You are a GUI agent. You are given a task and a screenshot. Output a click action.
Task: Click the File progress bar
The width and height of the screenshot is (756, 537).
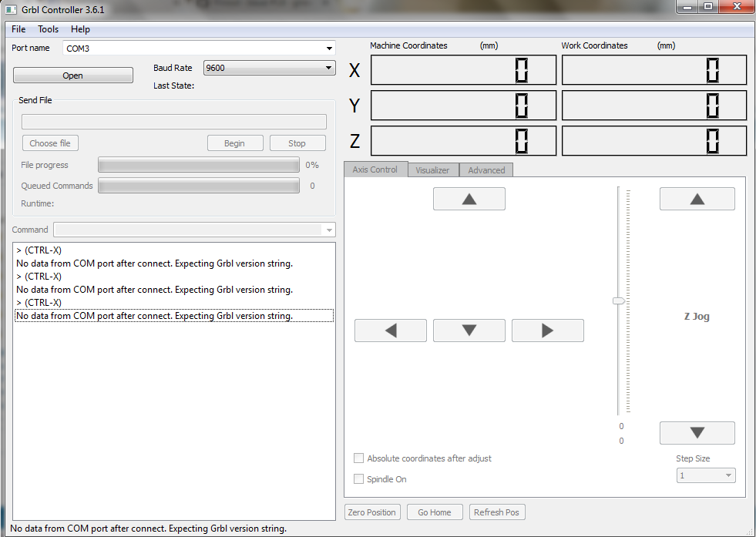pyautogui.click(x=199, y=165)
